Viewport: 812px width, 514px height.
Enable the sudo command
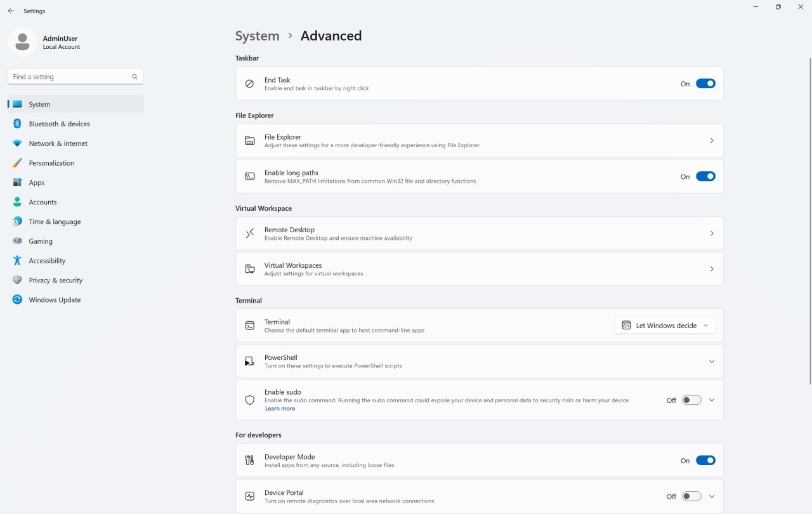(691, 400)
